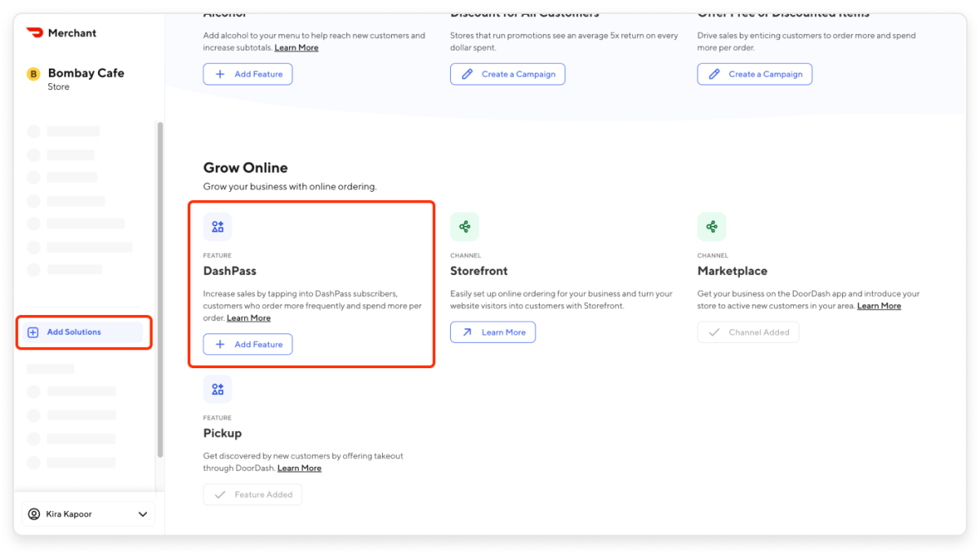
Task: Click the Storefront channel icon
Action: [465, 227]
